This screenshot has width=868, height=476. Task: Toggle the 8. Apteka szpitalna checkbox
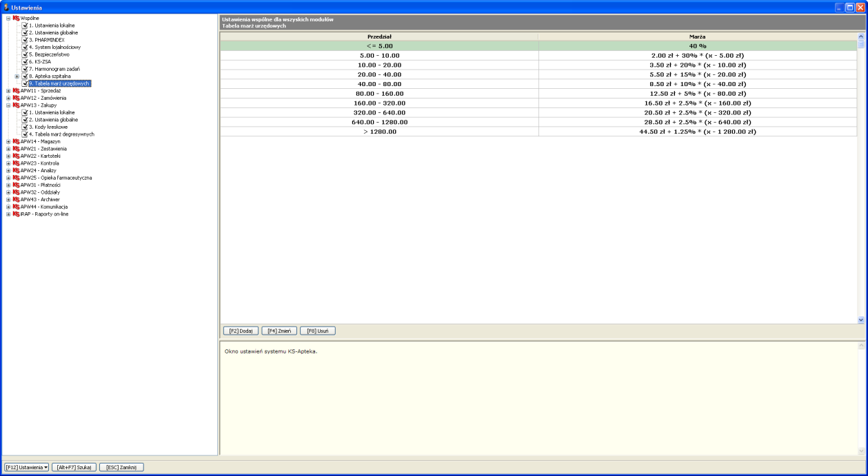25,76
